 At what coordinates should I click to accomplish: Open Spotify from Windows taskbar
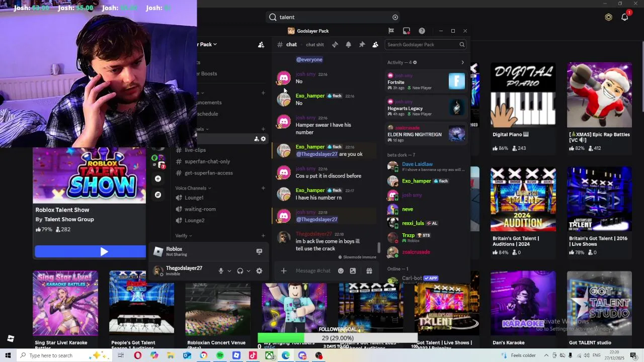[x=220, y=355]
